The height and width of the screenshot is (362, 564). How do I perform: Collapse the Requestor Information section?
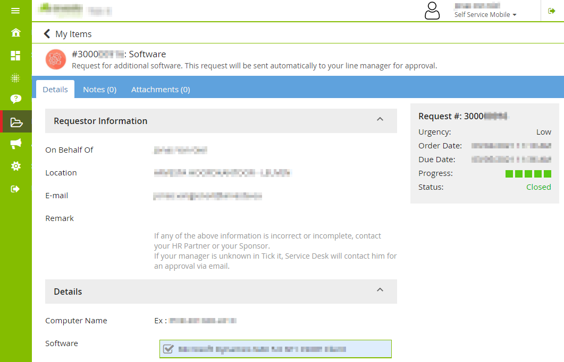coord(380,119)
